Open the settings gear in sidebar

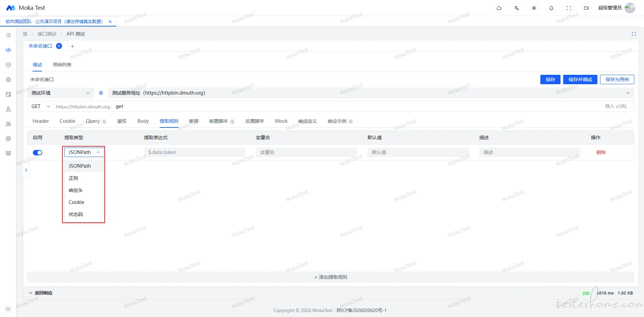tap(8, 139)
